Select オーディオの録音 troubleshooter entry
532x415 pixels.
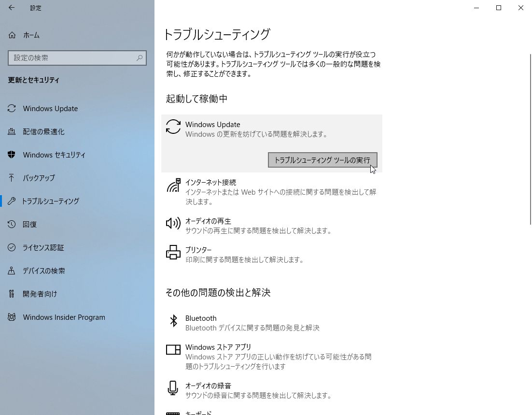[272, 390]
